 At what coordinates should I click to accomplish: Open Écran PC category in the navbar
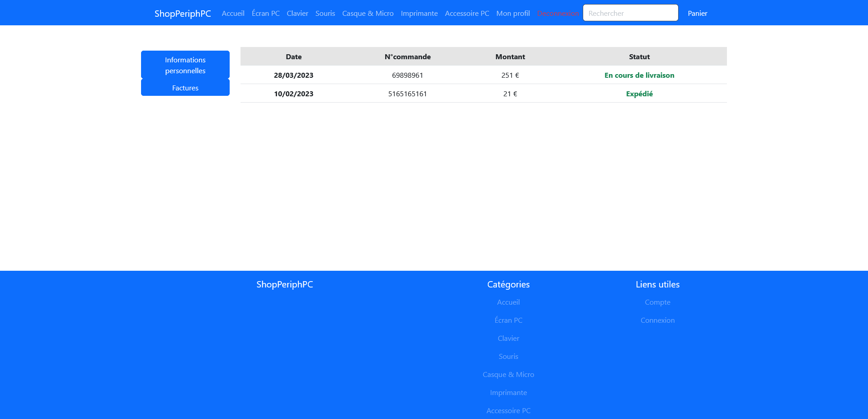click(x=266, y=14)
